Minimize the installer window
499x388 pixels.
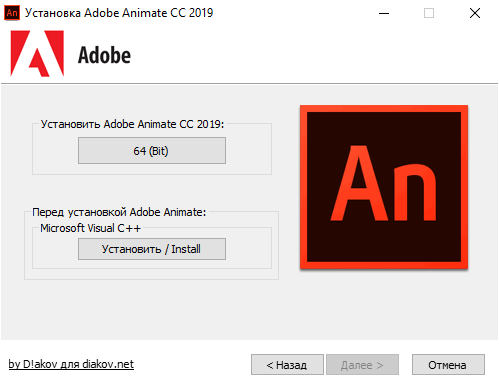pyautogui.click(x=384, y=13)
